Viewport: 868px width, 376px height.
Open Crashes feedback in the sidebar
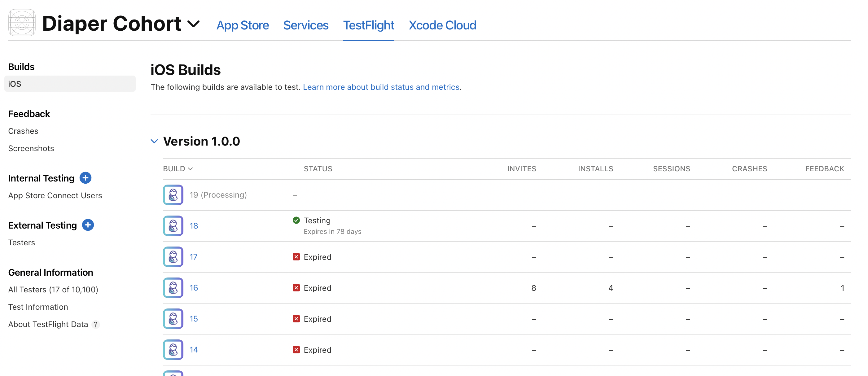tap(23, 131)
